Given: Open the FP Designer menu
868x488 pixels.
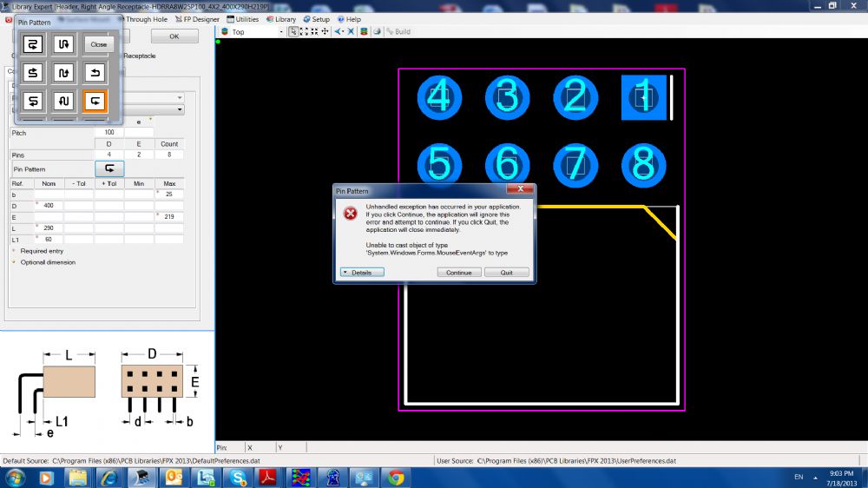Looking at the screenshot, I should click(197, 19).
